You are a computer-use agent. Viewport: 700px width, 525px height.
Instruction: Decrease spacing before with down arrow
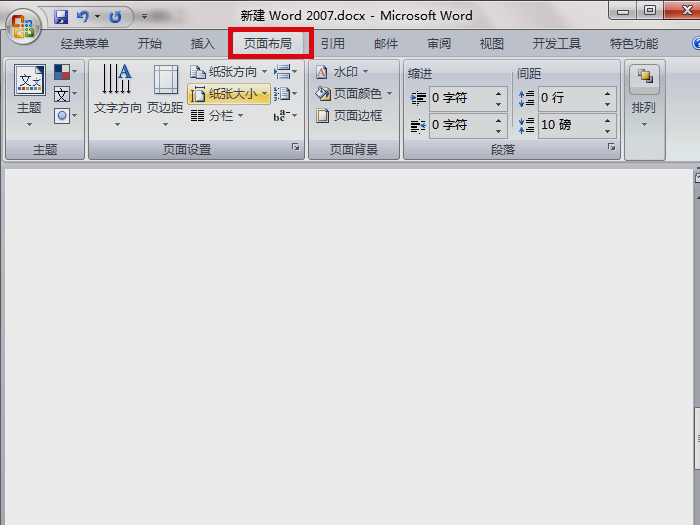(608, 104)
